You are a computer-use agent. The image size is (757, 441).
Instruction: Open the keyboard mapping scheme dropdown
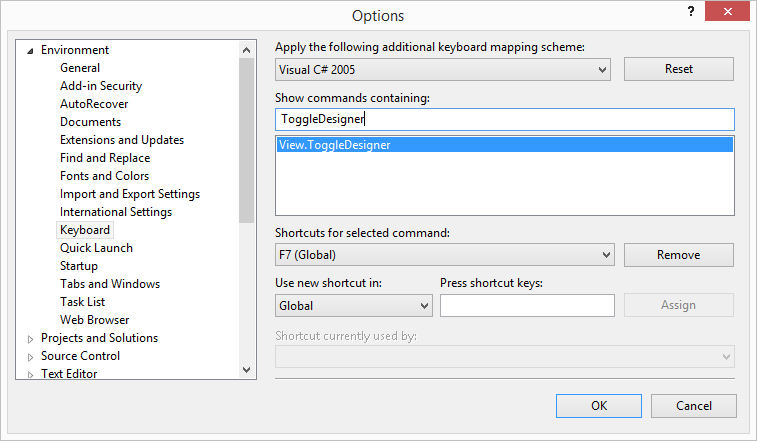(601, 69)
